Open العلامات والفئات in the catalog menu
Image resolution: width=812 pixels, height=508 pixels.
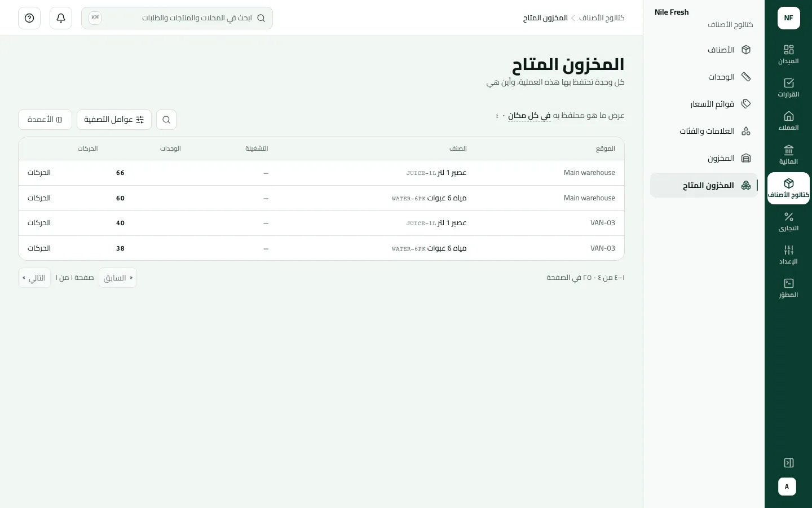[704, 131]
